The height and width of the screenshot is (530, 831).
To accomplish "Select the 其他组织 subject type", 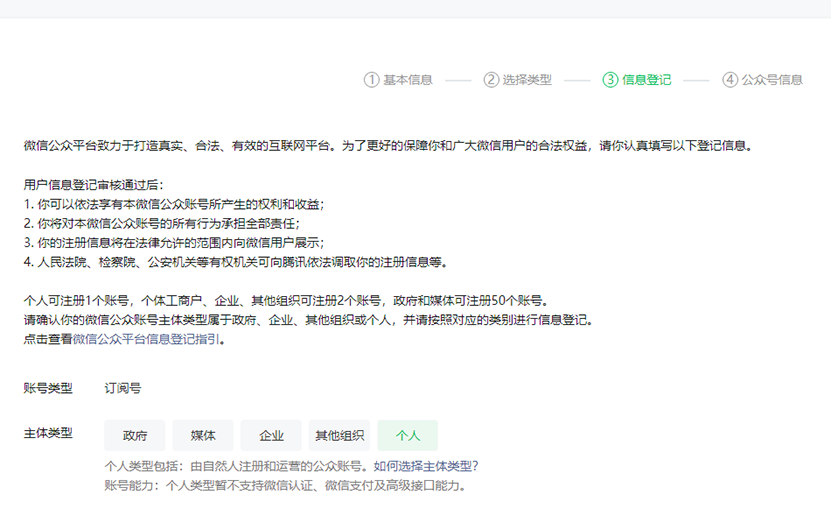I will pyautogui.click(x=339, y=436).
